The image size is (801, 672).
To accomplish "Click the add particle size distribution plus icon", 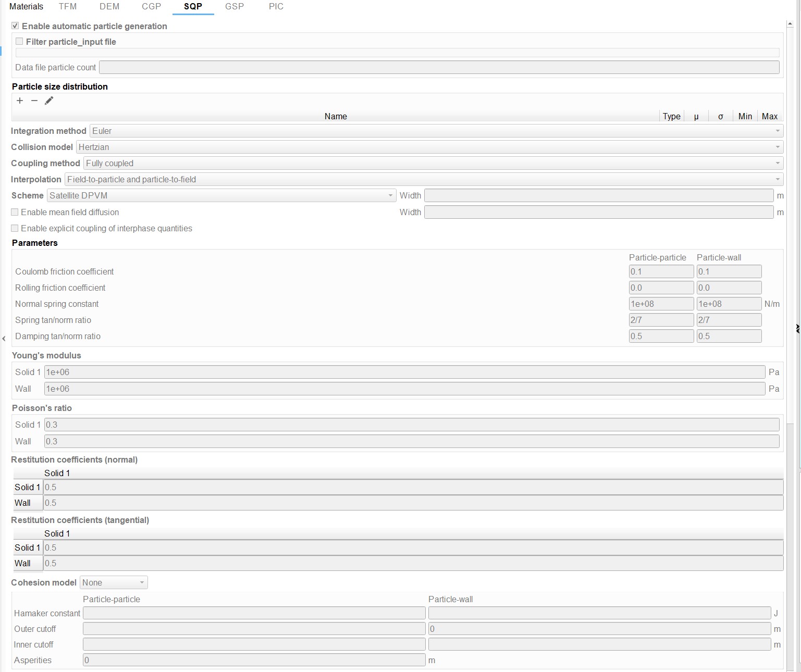I will [x=20, y=101].
